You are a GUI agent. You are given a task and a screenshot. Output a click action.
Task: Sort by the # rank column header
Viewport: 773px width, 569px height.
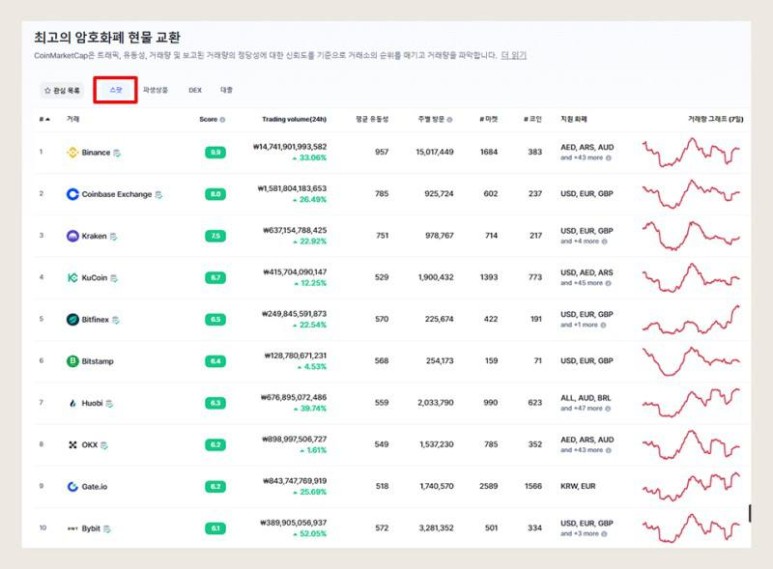tap(44, 119)
